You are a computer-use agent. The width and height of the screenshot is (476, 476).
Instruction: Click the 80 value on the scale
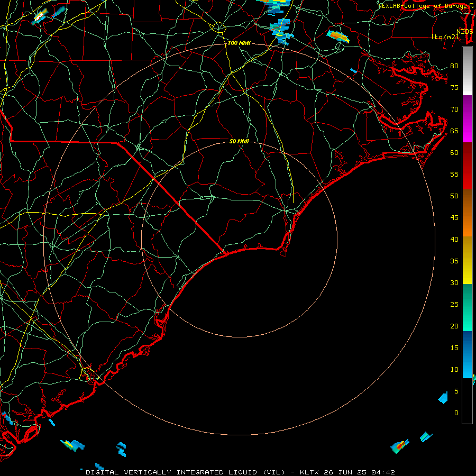pyautogui.click(x=454, y=66)
